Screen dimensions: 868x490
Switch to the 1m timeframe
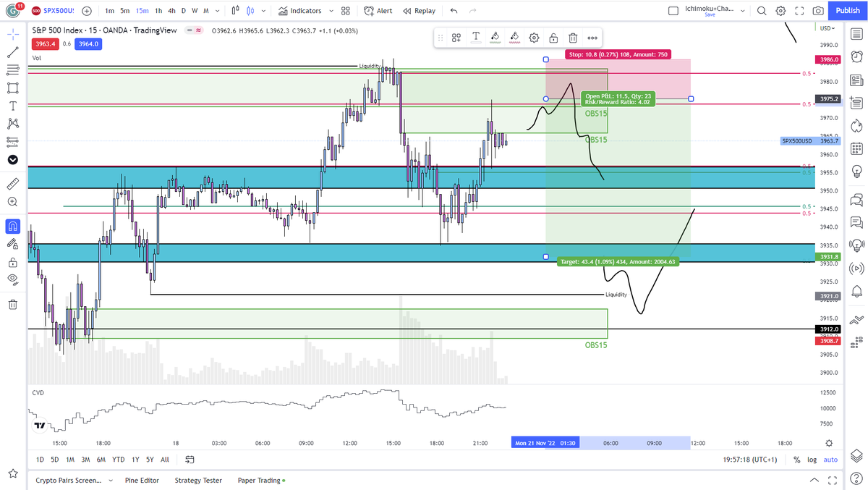(x=109, y=11)
